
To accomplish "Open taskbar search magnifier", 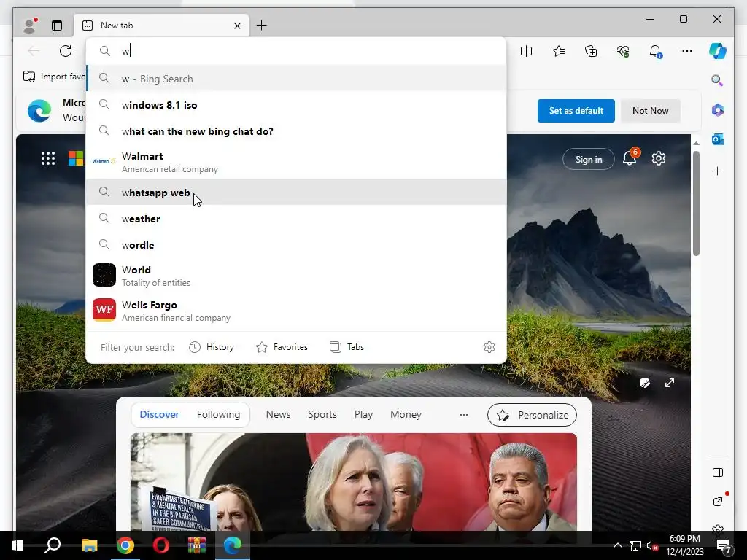I will pyautogui.click(x=53, y=545).
